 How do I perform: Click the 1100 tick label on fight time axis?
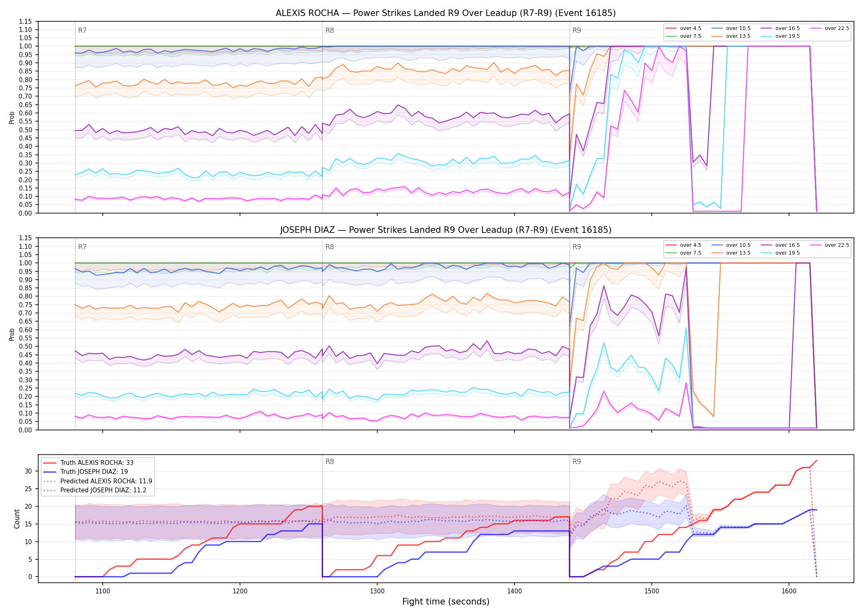coord(103,591)
